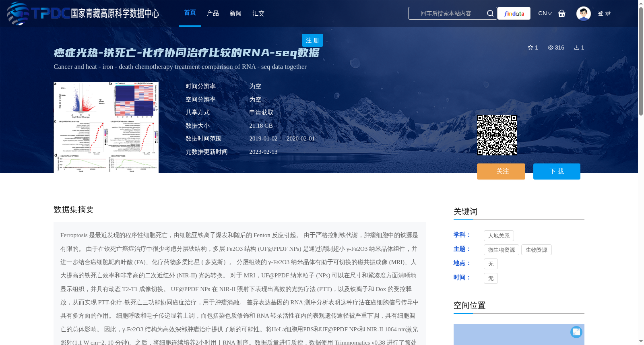Click the 空间位置 section heading
Viewport: 644px width, 345px height.
(469, 305)
